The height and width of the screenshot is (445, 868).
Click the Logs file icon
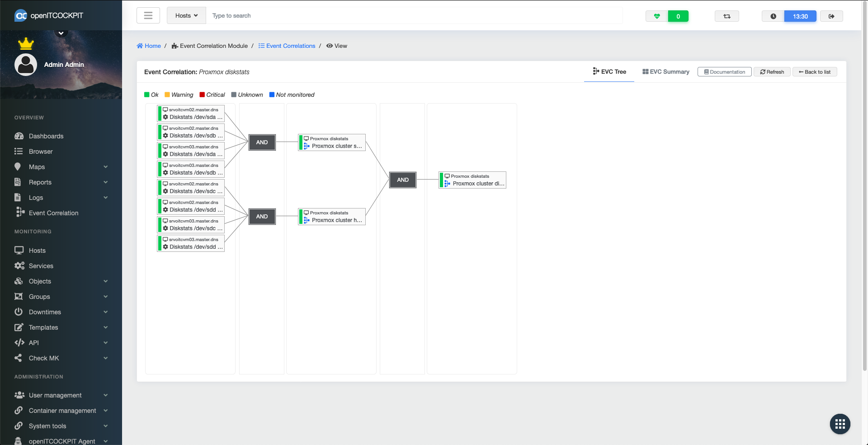(18, 198)
